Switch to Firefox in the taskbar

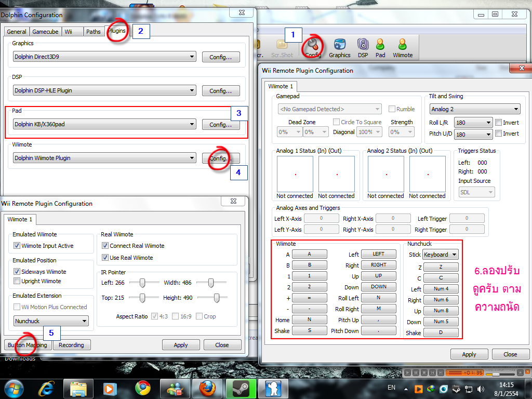[207, 389]
